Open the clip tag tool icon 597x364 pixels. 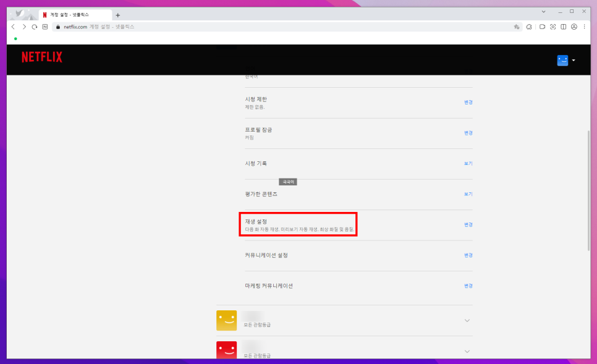pos(542,27)
